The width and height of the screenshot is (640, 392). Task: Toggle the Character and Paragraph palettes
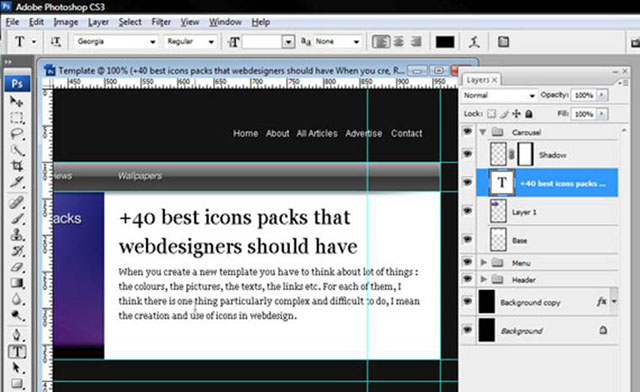click(503, 42)
